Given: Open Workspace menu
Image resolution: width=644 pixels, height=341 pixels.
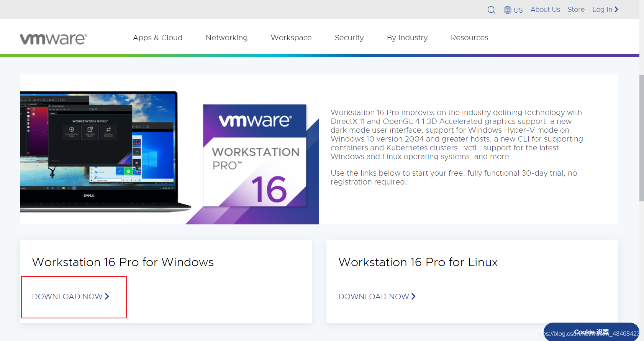Looking at the screenshot, I should [x=291, y=38].
